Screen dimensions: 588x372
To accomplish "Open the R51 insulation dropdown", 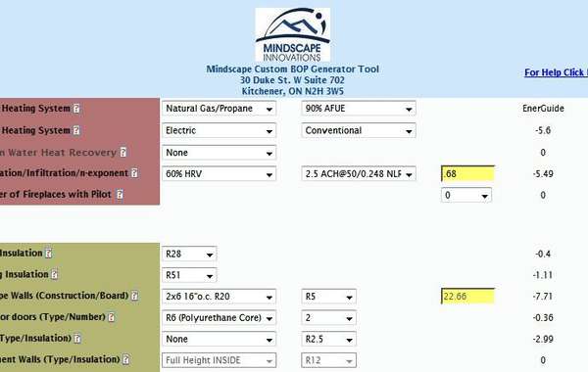I will [189, 275].
